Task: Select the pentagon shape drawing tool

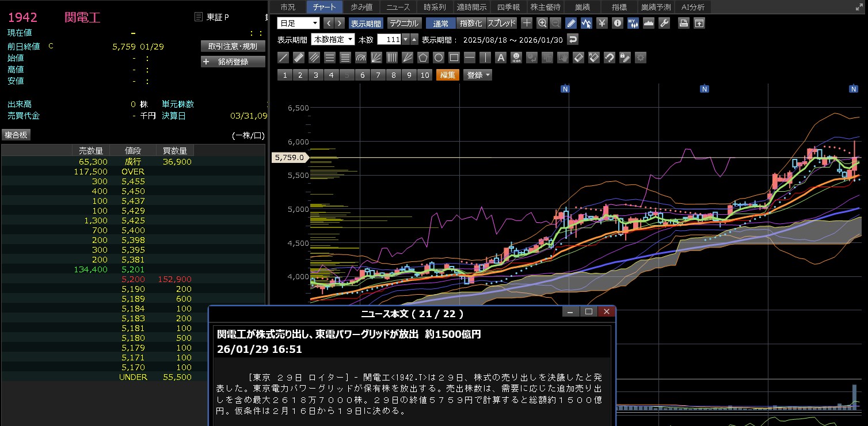Action: coord(423,58)
